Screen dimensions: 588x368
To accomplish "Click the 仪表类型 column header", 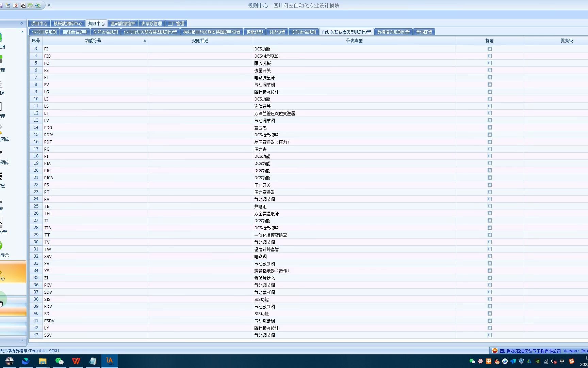I will coord(354,41).
